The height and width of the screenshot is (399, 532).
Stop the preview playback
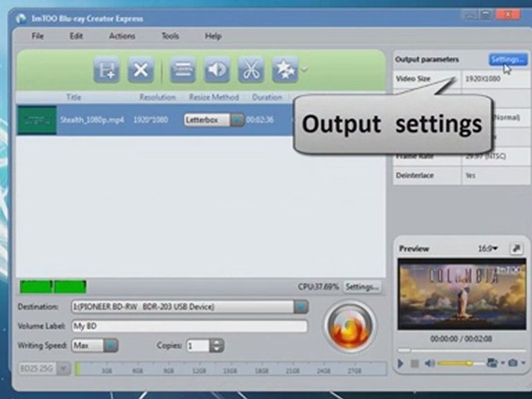(x=415, y=364)
